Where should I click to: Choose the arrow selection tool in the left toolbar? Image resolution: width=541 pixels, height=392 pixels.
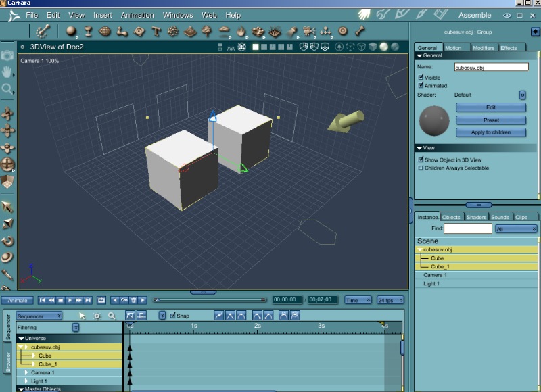[7, 207]
